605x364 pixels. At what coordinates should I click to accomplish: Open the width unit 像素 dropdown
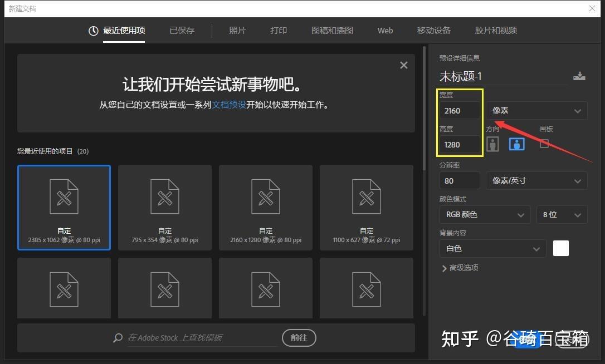click(x=536, y=111)
